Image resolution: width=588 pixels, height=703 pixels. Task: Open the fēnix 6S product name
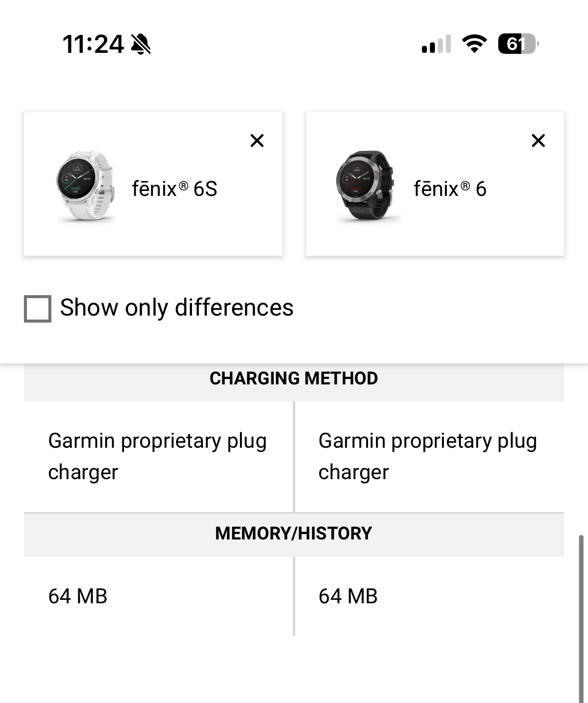click(175, 189)
